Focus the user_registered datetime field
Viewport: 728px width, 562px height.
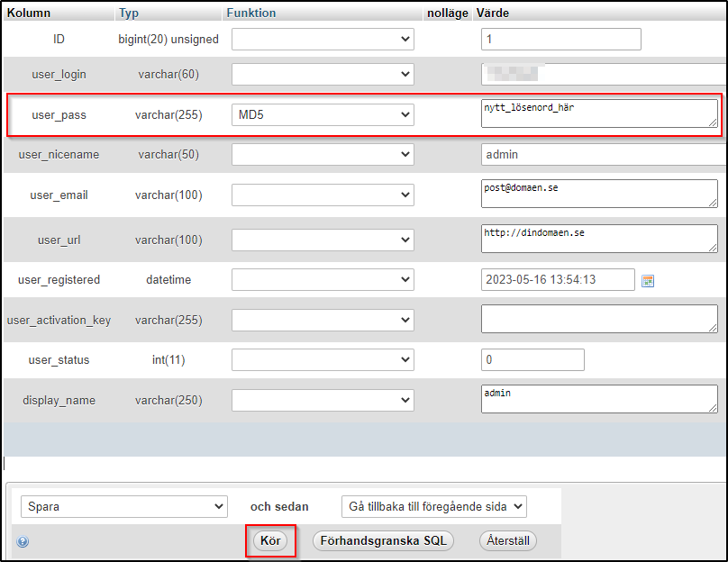(x=558, y=280)
